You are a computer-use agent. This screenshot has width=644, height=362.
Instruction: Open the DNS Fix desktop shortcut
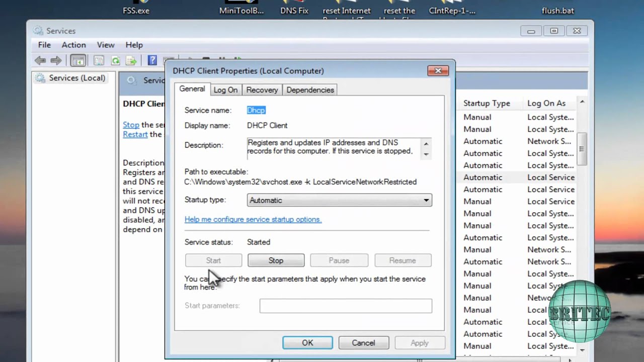(294, 11)
